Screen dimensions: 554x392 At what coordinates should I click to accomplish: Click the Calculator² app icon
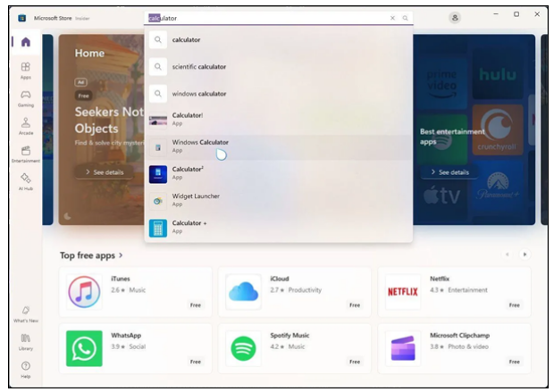(x=158, y=174)
